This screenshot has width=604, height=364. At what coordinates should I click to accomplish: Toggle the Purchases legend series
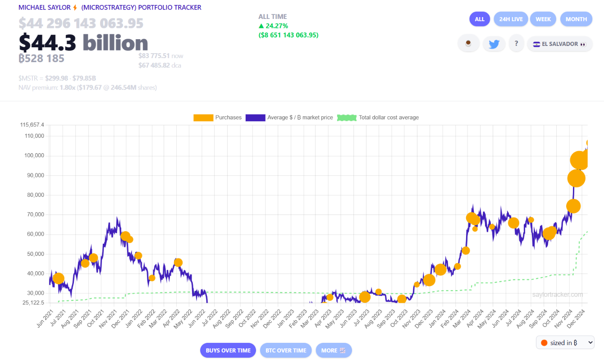(217, 118)
